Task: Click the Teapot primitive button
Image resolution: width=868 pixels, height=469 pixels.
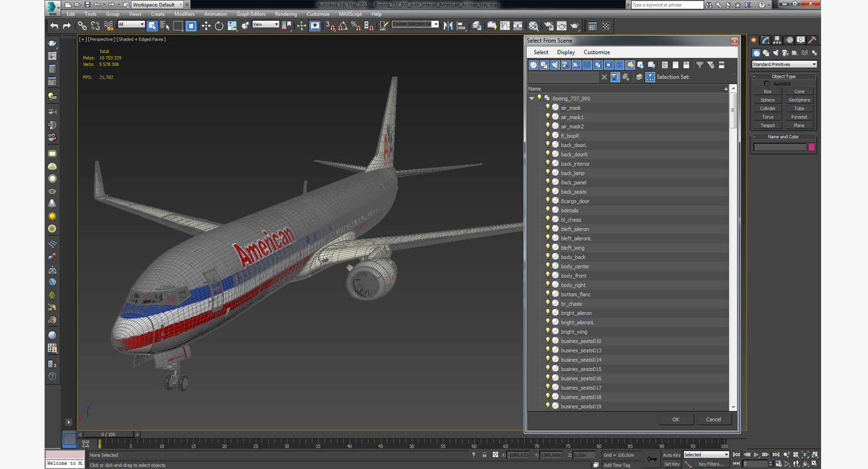Action: [768, 125]
